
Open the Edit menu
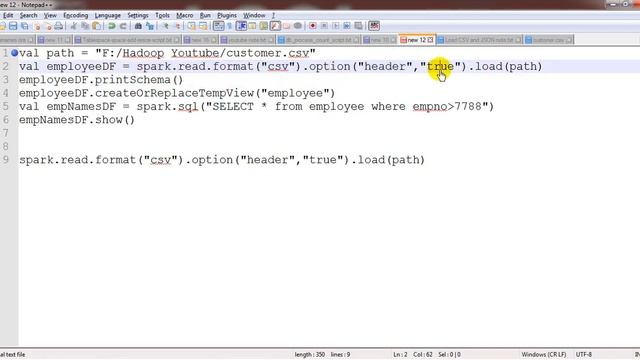[x=8, y=16]
